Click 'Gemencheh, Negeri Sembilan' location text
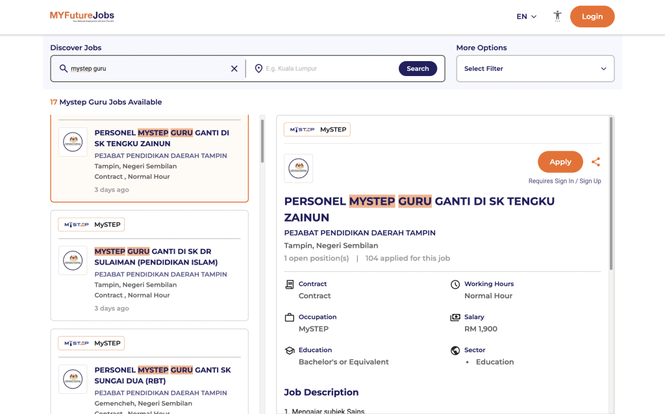 (143, 403)
